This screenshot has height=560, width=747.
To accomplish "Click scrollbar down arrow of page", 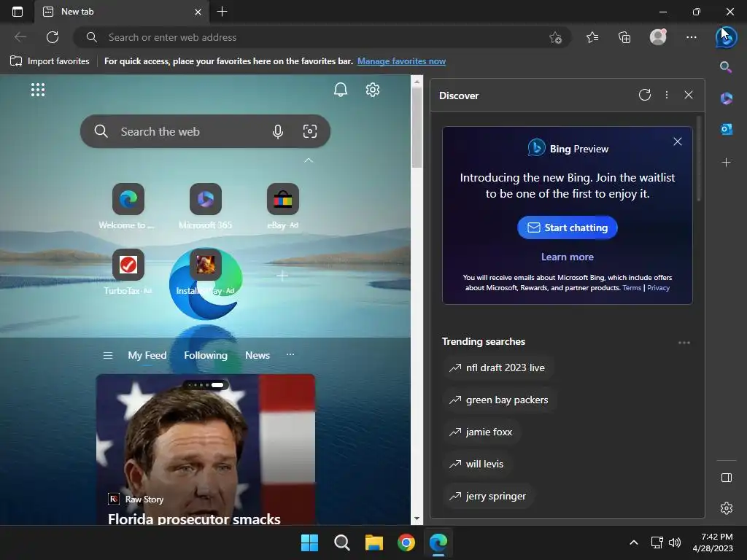I will pyautogui.click(x=417, y=518).
